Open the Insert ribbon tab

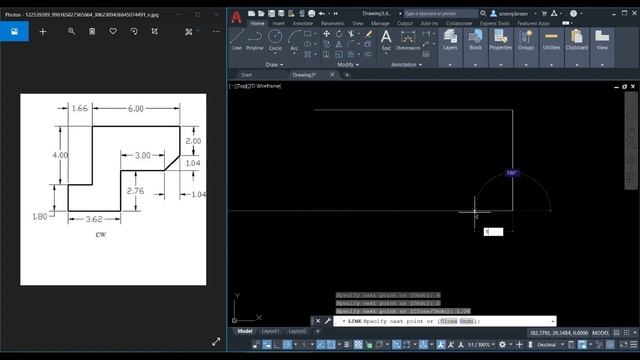(279, 24)
